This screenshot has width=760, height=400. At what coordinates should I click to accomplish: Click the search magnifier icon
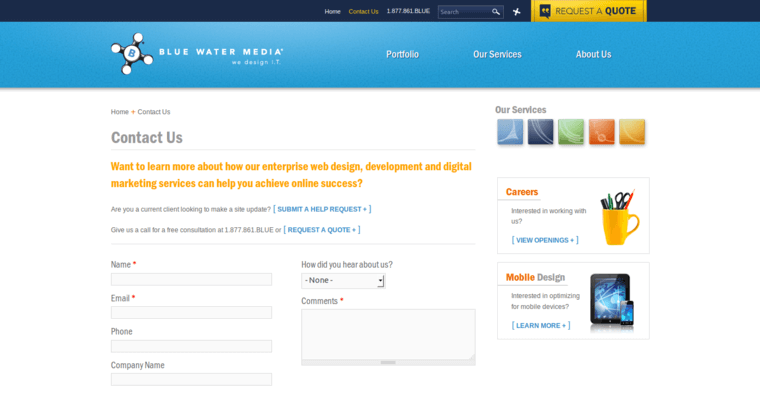pyautogui.click(x=496, y=12)
